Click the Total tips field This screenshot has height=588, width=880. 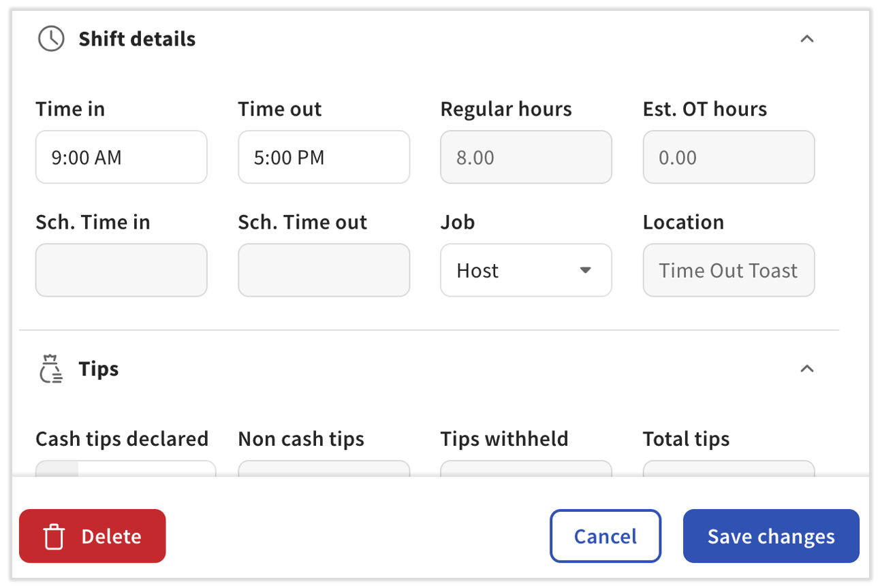coord(728,471)
